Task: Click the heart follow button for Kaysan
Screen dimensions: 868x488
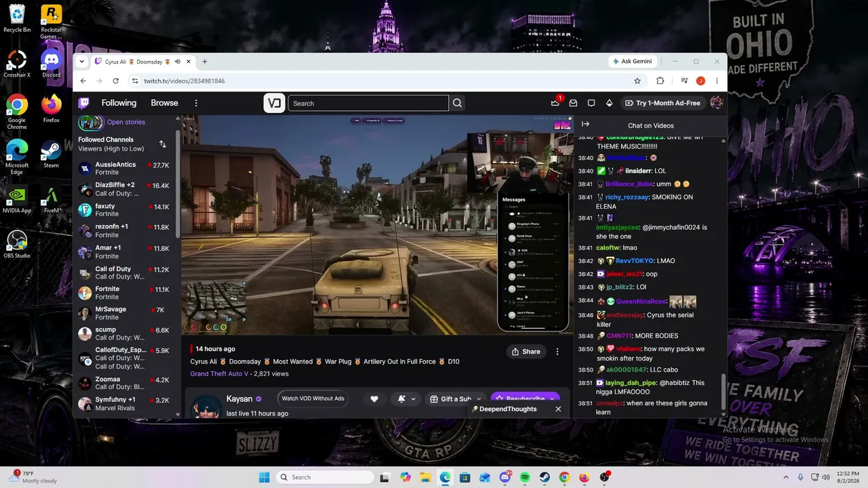Action: point(374,399)
